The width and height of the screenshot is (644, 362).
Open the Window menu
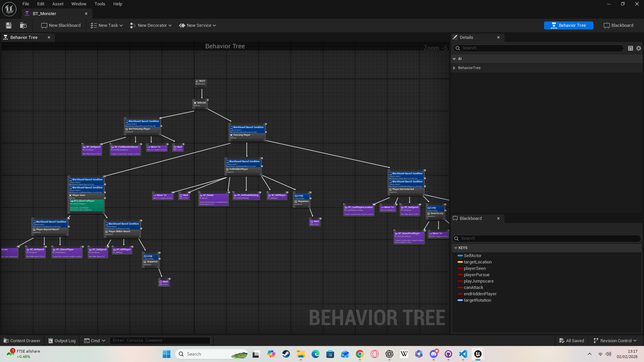point(79,4)
